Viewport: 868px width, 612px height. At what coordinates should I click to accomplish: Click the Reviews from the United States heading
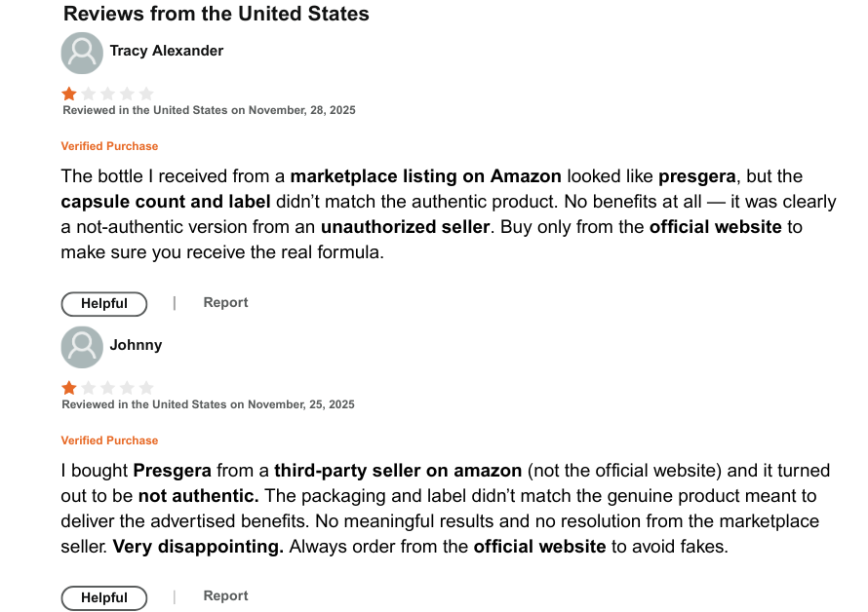[x=216, y=14]
